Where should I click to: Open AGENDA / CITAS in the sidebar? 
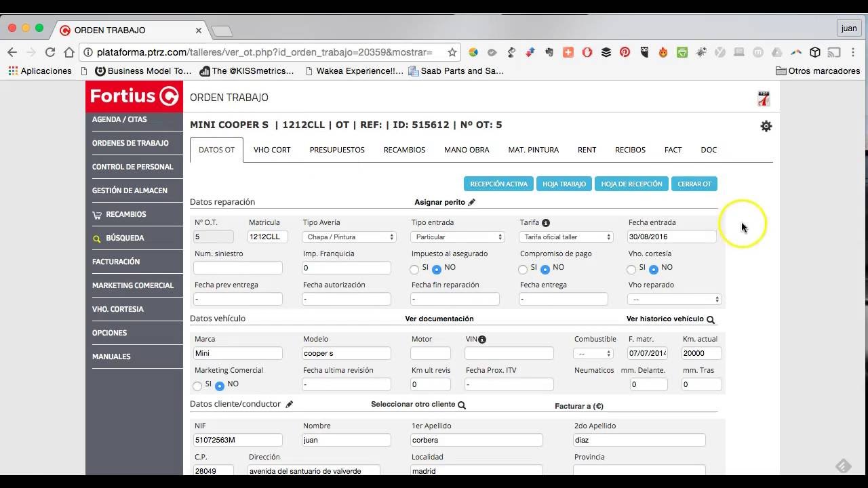click(134, 119)
